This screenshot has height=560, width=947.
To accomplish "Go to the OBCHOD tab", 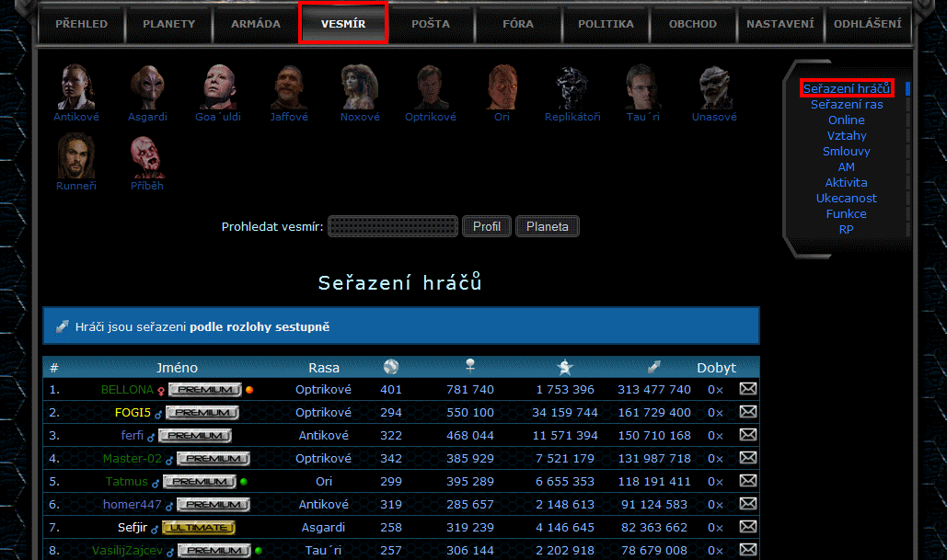I will [x=693, y=24].
